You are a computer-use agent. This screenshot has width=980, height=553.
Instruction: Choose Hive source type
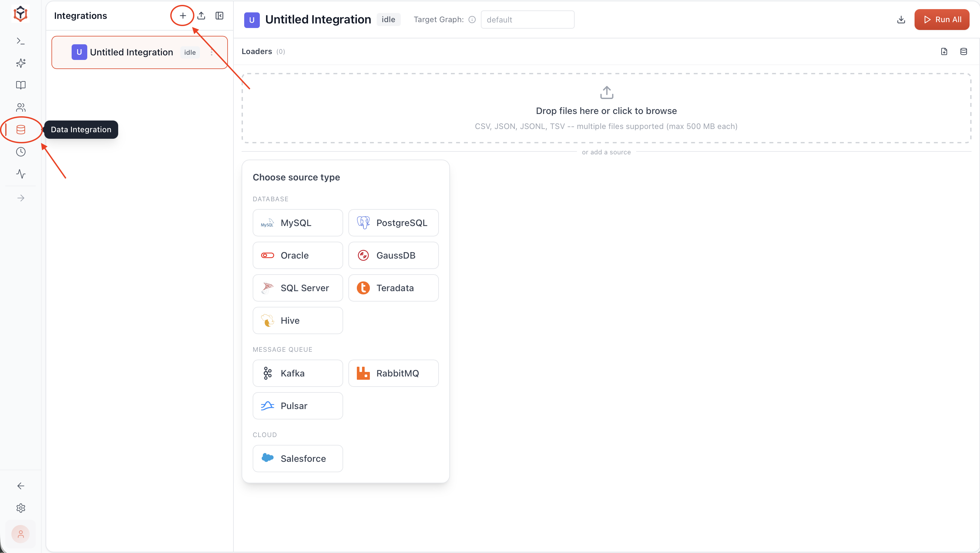click(x=298, y=320)
